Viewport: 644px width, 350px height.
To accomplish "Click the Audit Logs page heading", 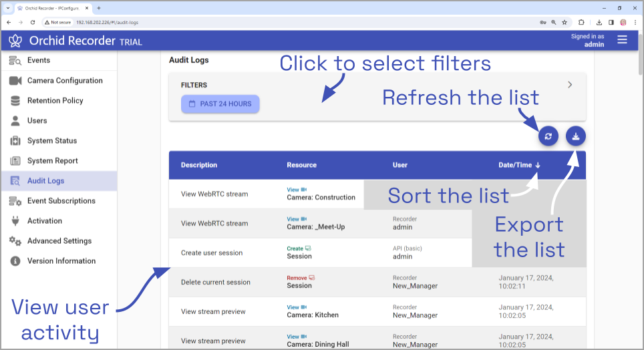I will point(189,60).
